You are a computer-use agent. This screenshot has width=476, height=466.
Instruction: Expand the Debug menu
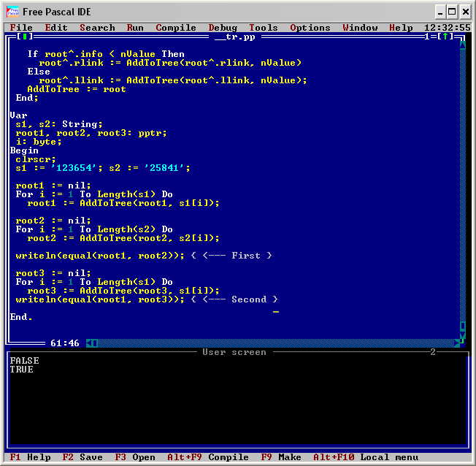point(223,28)
